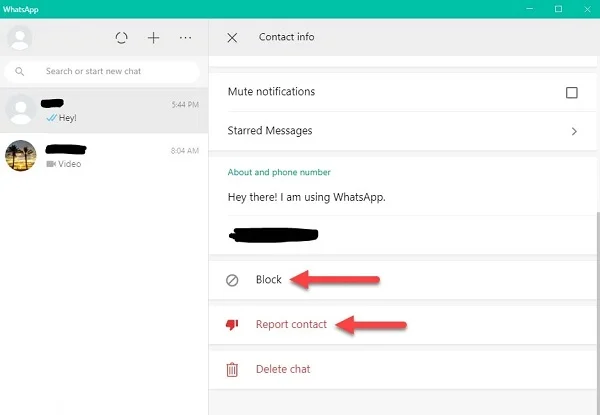Open the chat with 'Hey!' message

click(x=104, y=111)
